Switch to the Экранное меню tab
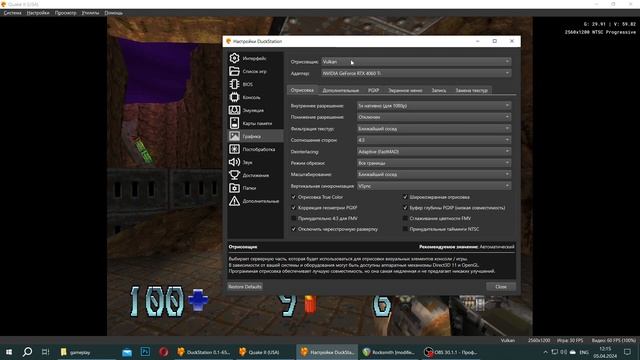This screenshot has height=360, width=640. pyautogui.click(x=405, y=90)
